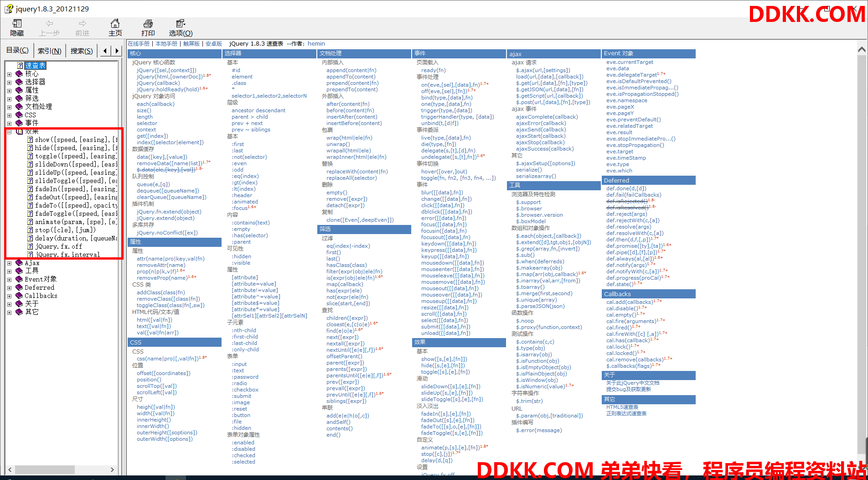The width and height of the screenshot is (868, 480).
Task: Open the cal.add(callbacks) link
Action: pos(629,302)
